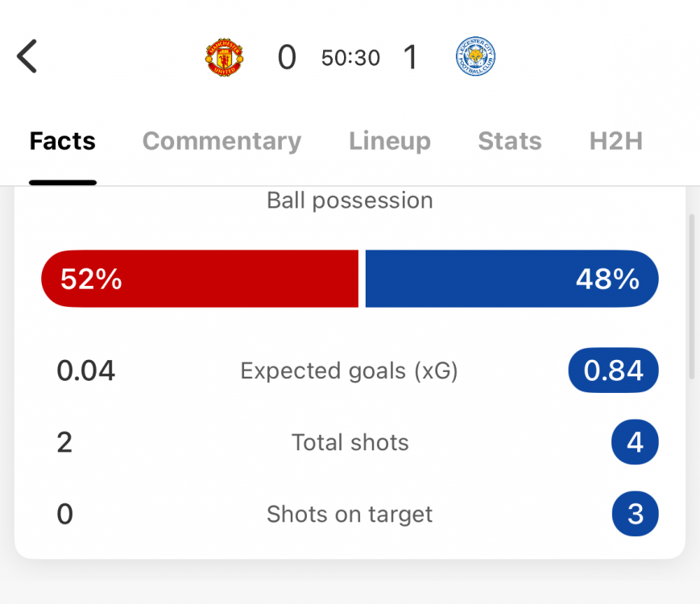Click the vertical scrollbar on the right
This screenshot has height=604, width=700.
point(692,296)
